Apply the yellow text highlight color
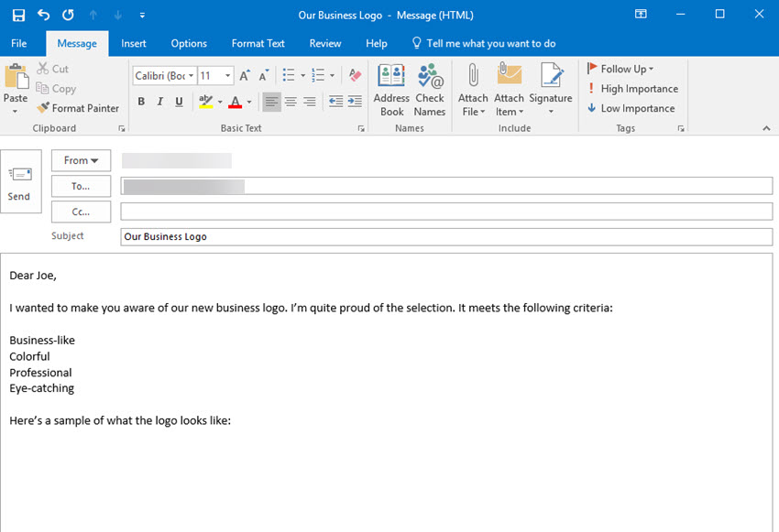 204,102
